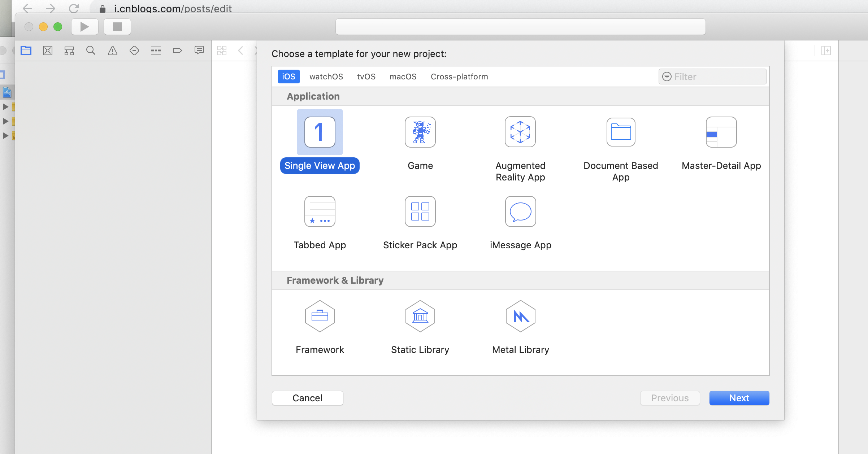The width and height of the screenshot is (868, 454).
Task: Switch to the watchOS platform tab
Action: (x=326, y=77)
